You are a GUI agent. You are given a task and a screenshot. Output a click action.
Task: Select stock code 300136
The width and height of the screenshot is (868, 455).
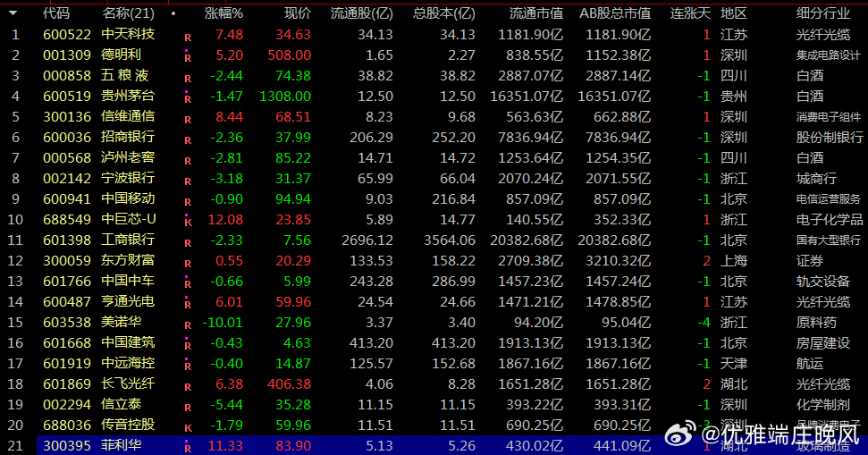pyautogui.click(x=67, y=117)
